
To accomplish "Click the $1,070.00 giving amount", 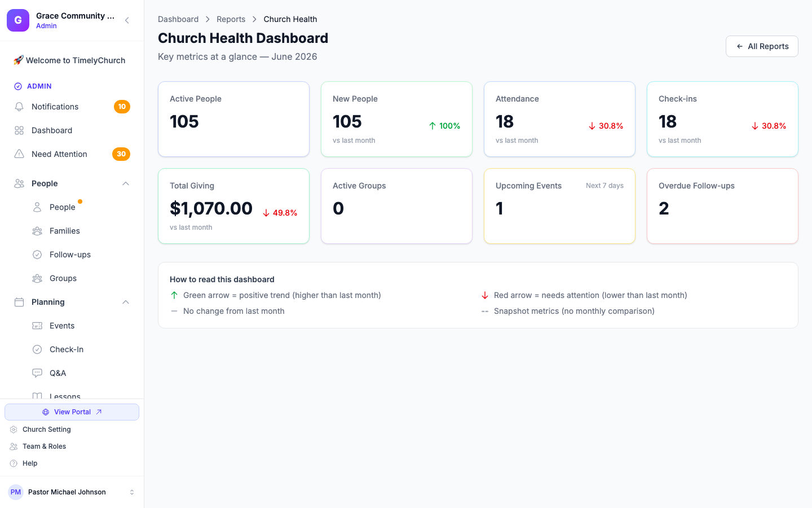I will point(211,208).
